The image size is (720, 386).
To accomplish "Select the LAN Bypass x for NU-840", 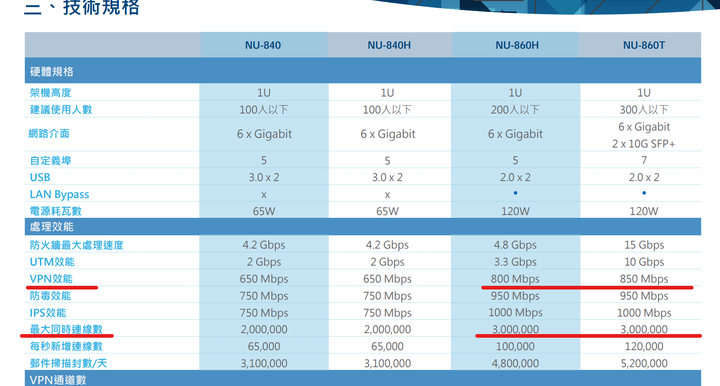I will click(x=264, y=195).
